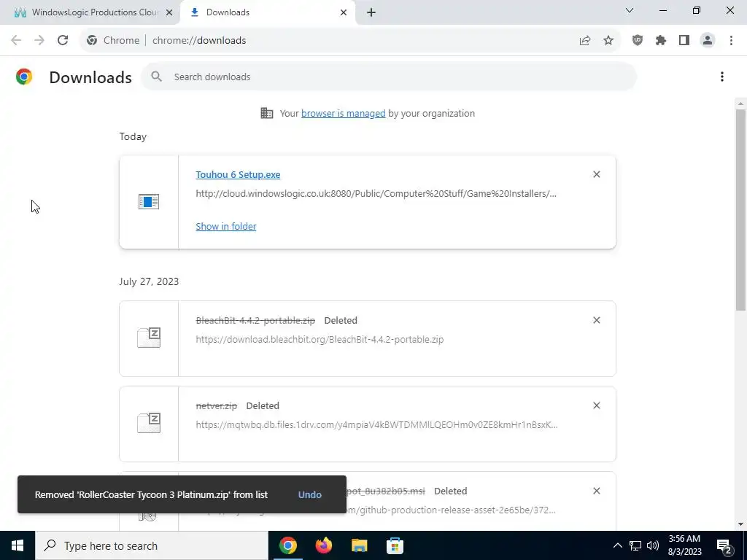Open a new tab with plus button
The height and width of the screenshot is (560, 747).
click(371, 12)
